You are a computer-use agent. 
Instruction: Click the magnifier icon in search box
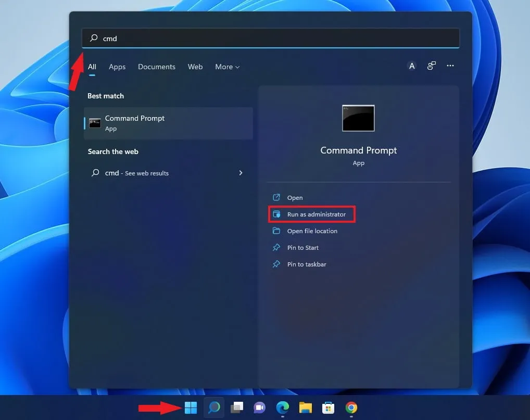[94, 38]
